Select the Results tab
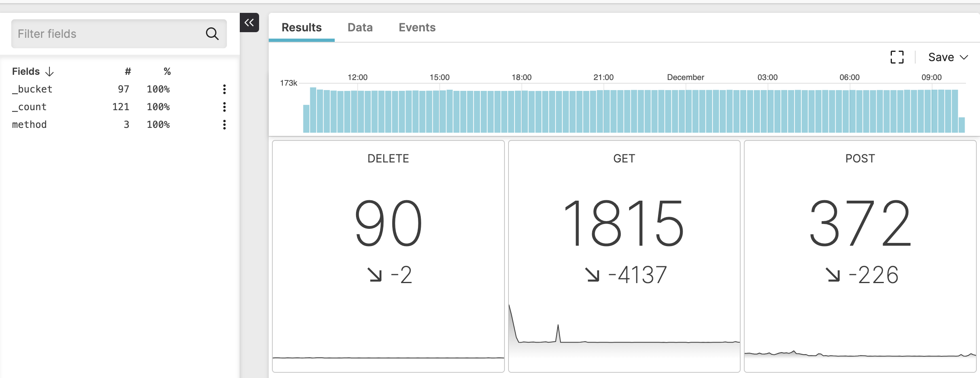980x378 pixels. pyautogui.click(x=301, y=27)
